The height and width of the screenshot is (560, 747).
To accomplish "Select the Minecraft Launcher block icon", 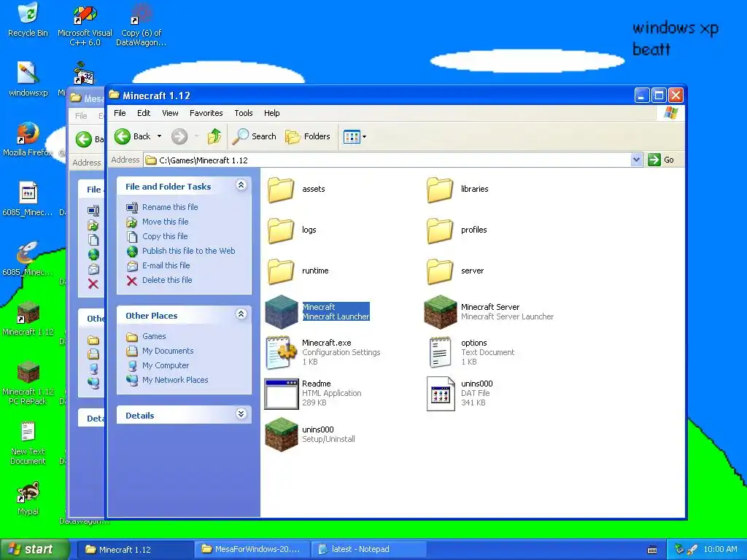I will (x=281, y=312).
